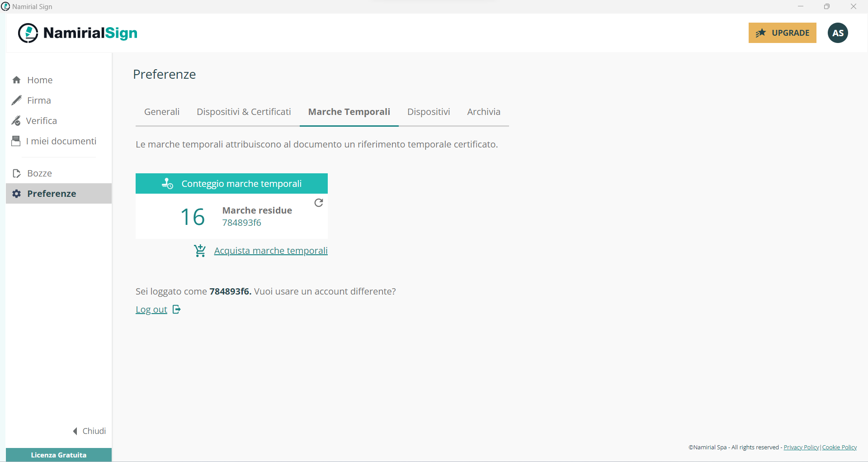Viewport: 868px width, 462px height.
Task: Click the Verifica signature check icon
Action: (17, 120)
